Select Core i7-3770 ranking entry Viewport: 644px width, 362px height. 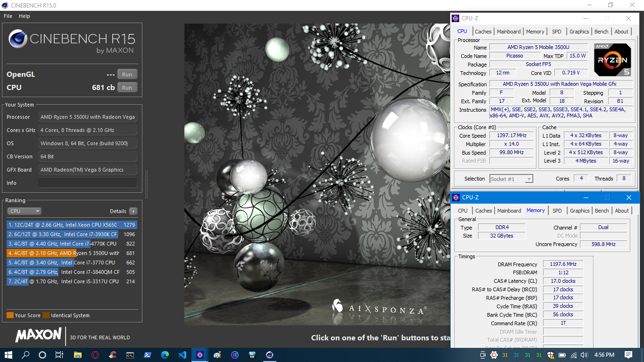(x=72, y=263)
